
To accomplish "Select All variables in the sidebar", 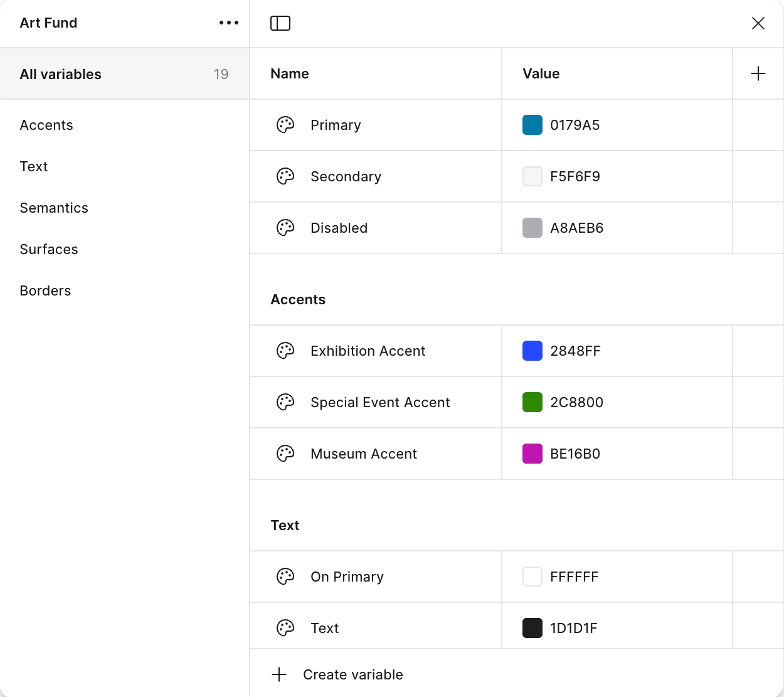I will click(125, 74).
